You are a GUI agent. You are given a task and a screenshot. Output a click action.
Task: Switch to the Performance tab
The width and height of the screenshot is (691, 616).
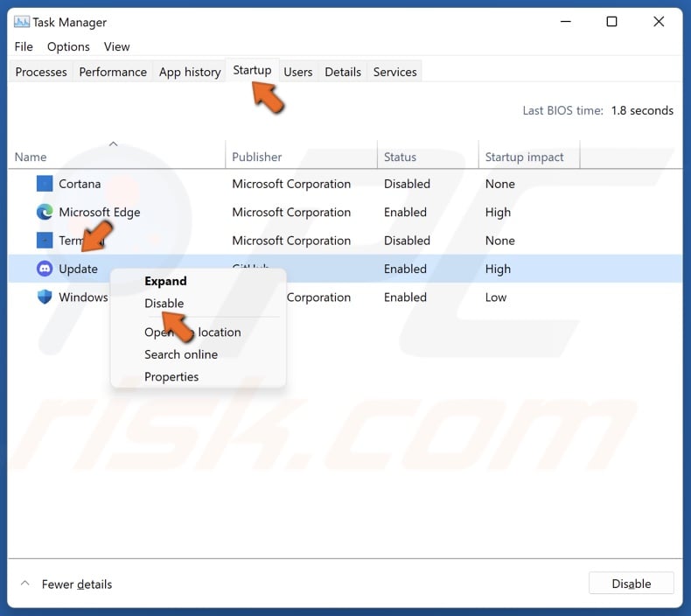pos(113,72)
